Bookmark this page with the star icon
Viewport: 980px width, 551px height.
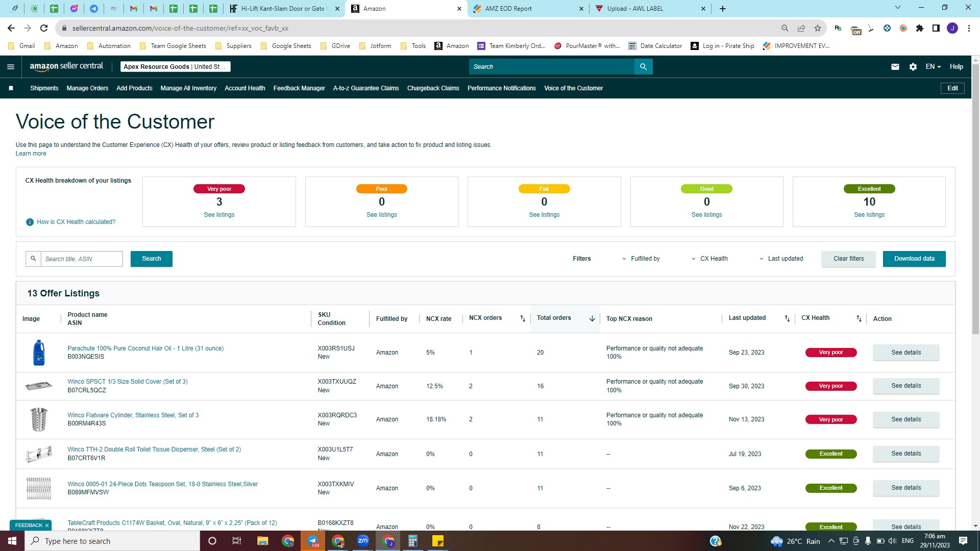coord(818,28)
